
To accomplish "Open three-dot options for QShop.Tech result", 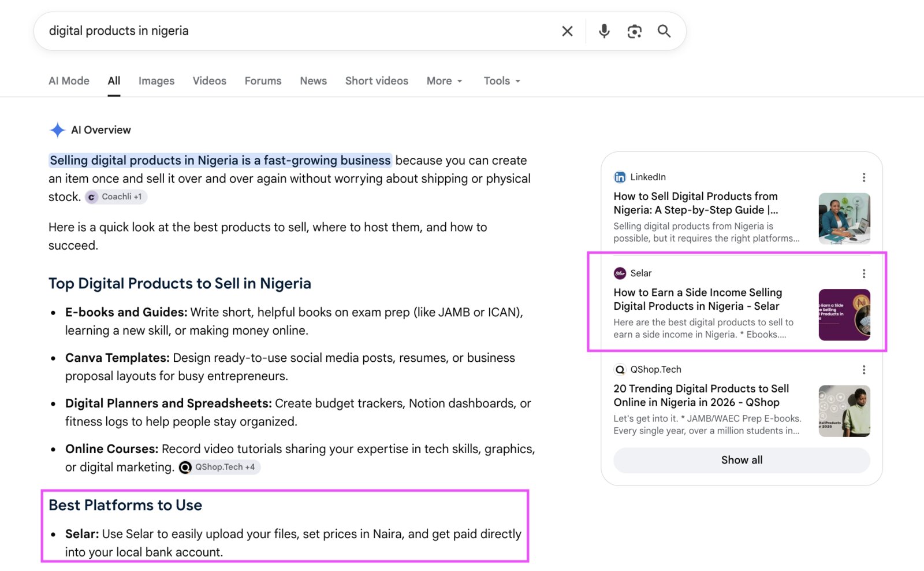I will pos(863,370).
